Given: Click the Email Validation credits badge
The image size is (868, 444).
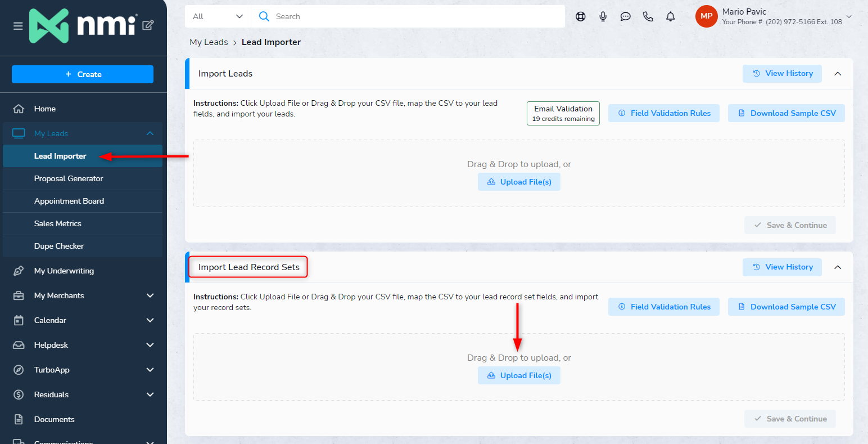Looking at the screenshot, I should (x=563, y=113).
